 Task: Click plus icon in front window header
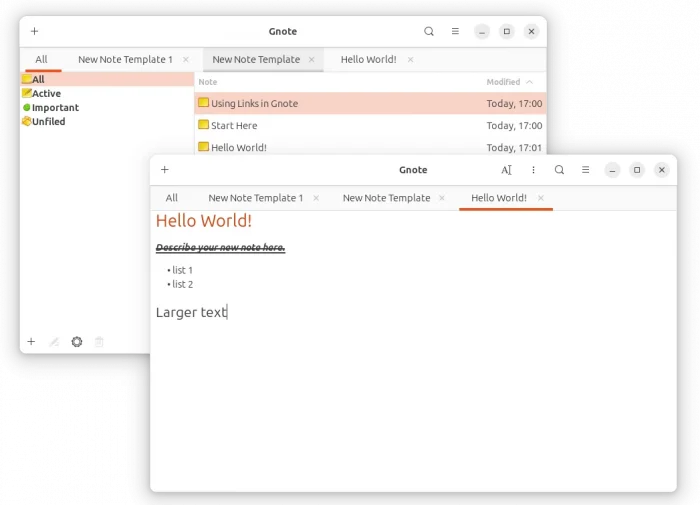point(165,170)
